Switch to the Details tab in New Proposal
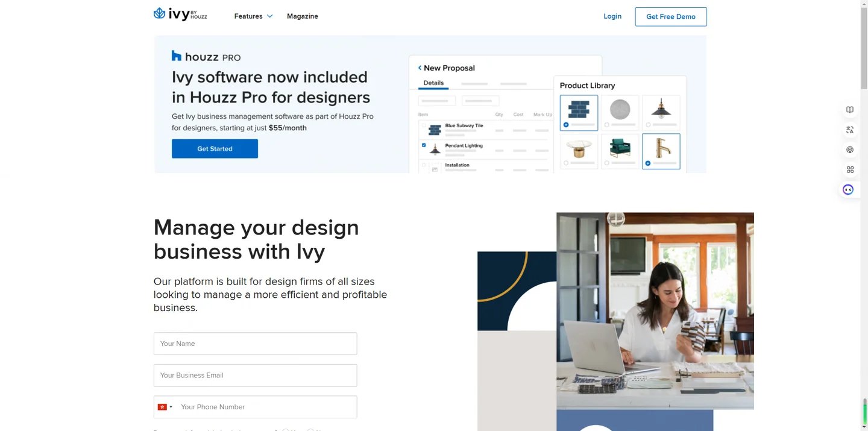This screenshot has height=431, width=868. (x=433, y=83)
